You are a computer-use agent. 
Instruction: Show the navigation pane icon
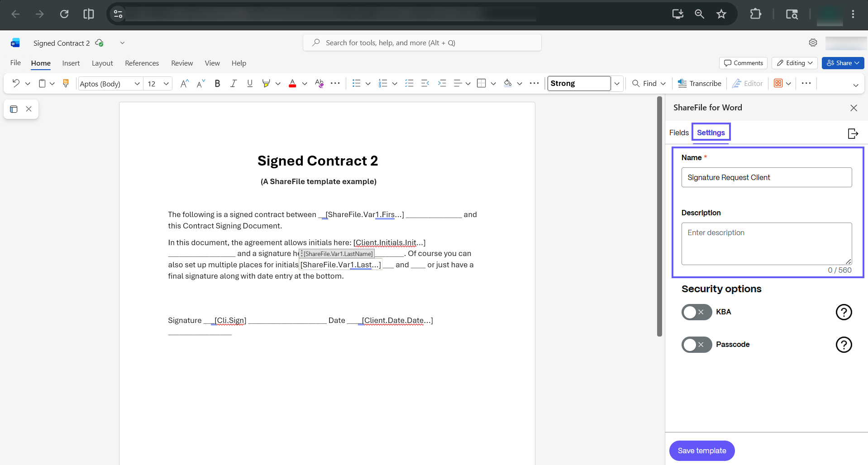coord(14,109)
